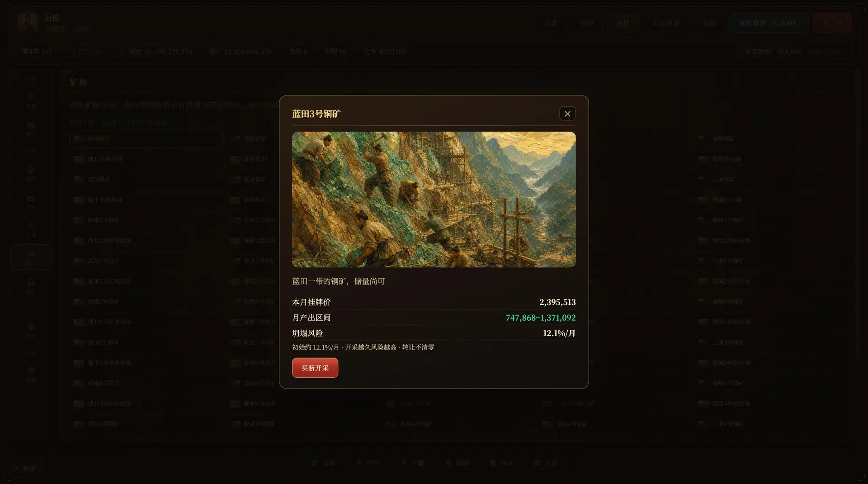The image size is (868, 484).
Task: Select 终南2号铁矿 in the background list
Action: coord(146,220)
